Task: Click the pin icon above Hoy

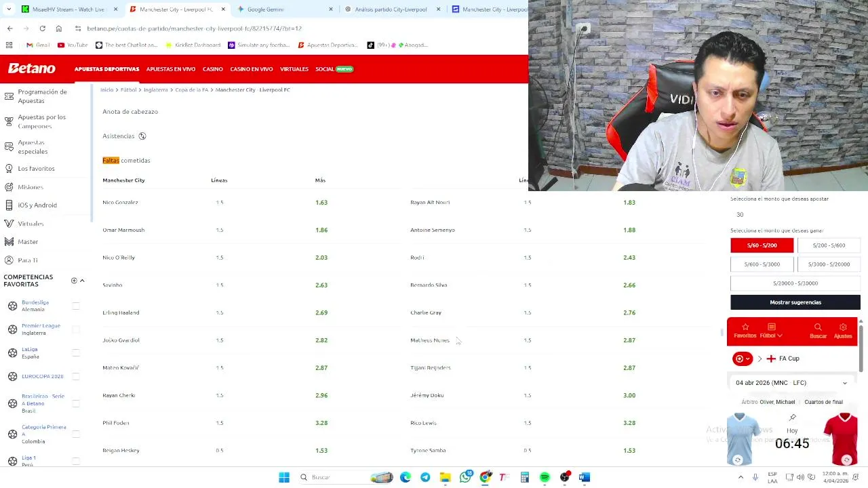Action: point(792,418)
